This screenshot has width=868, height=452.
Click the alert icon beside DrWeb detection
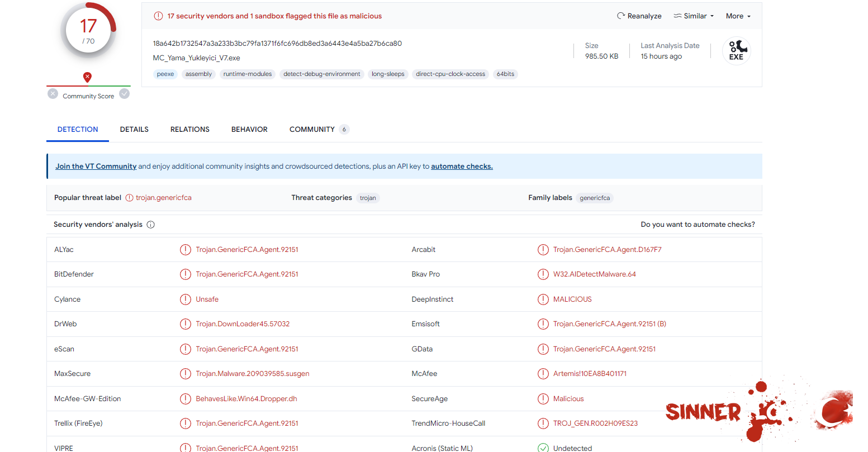(x=186, y=324)
